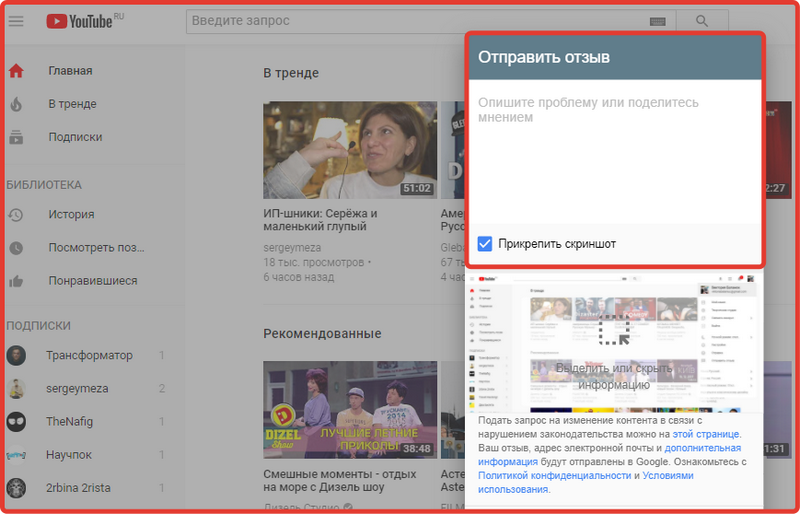This screenshot has height=514, width=800.
Task: Click the title ИП-шники: Серёжа и маленький глупый
Action: point(320,220)
